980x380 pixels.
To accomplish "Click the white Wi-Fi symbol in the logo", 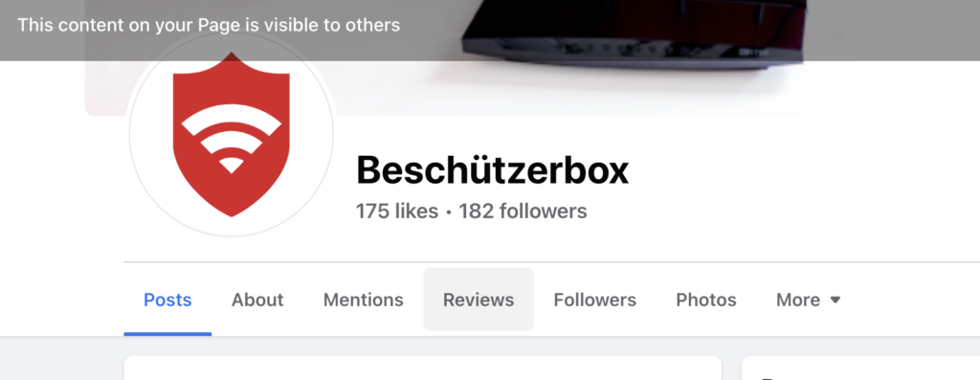I will tap(232, 139).
